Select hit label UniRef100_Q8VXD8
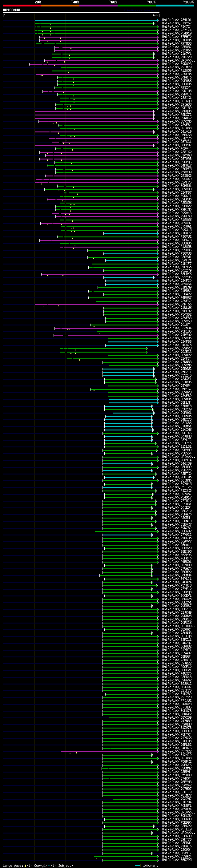197x868 pixels. point(176,189)
